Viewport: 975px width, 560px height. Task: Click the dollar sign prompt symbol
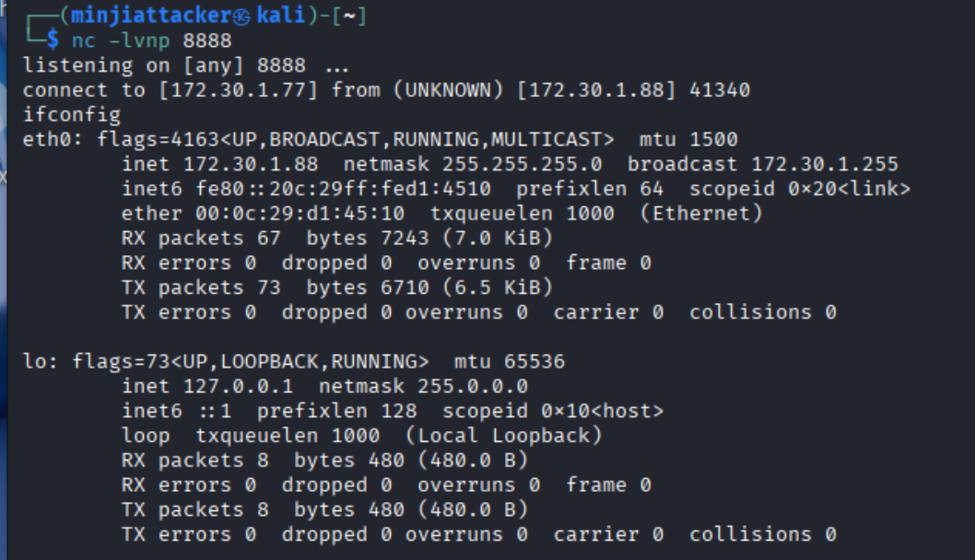coord(53,41)
